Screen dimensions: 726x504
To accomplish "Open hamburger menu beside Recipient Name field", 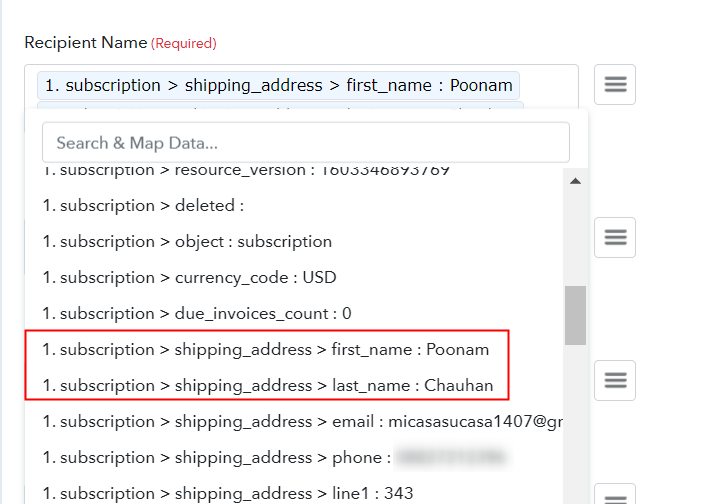I will coord(614,84).
